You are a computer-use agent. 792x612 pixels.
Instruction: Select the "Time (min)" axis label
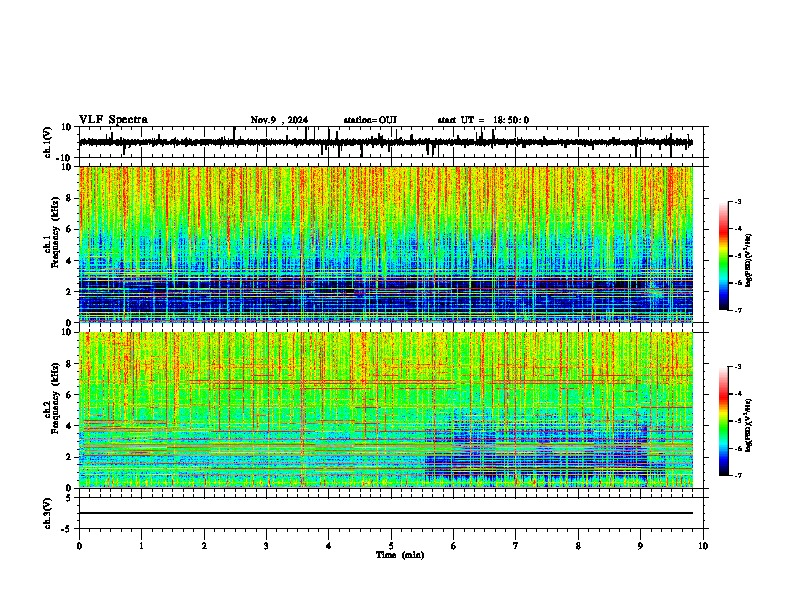pyautogui.click(x=400, y=555)
